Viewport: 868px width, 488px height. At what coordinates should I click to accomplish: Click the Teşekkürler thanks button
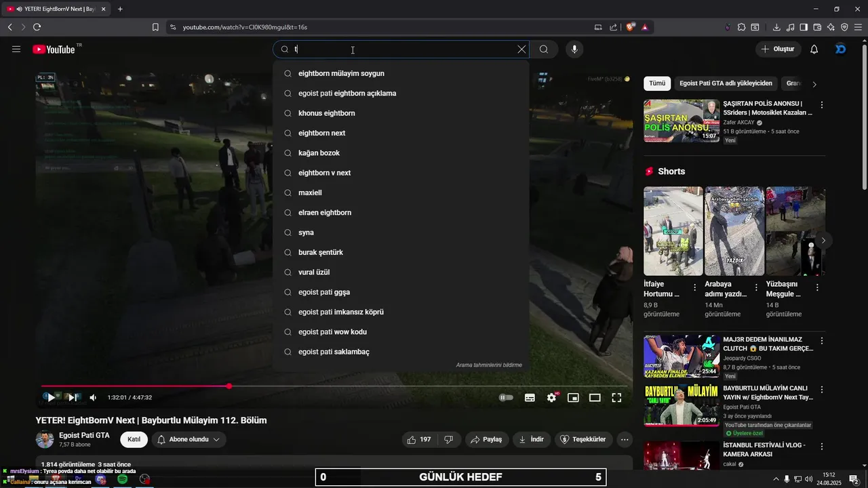tap(584, 439)
